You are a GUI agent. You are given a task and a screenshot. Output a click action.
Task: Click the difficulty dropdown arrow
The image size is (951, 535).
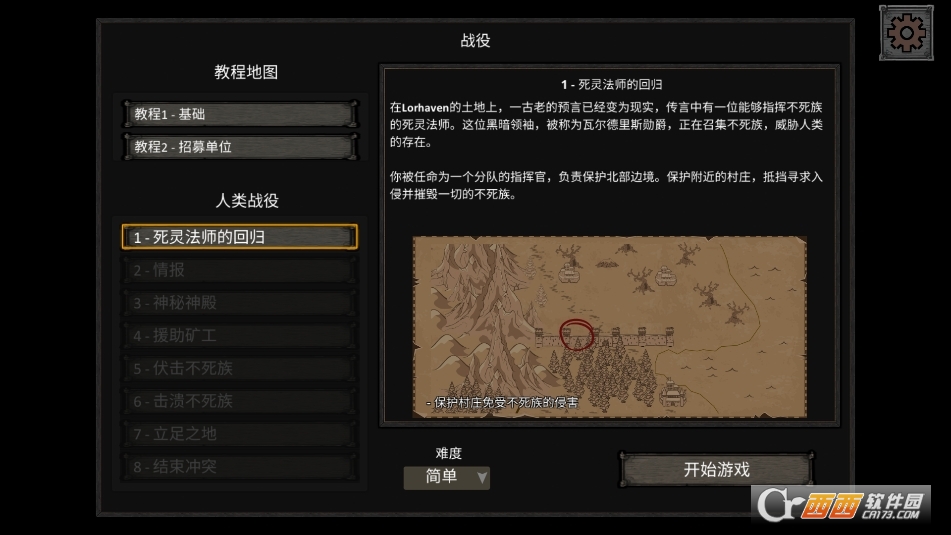tap(482, 477)
